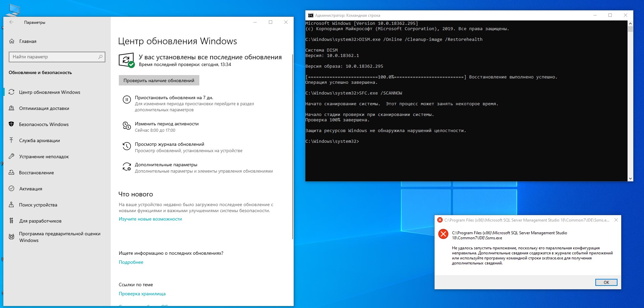Viewport: 644px width, 308px height.
Task: Click the C:\Windows\system32> prompt line
Action: click(x=332, y=141)
